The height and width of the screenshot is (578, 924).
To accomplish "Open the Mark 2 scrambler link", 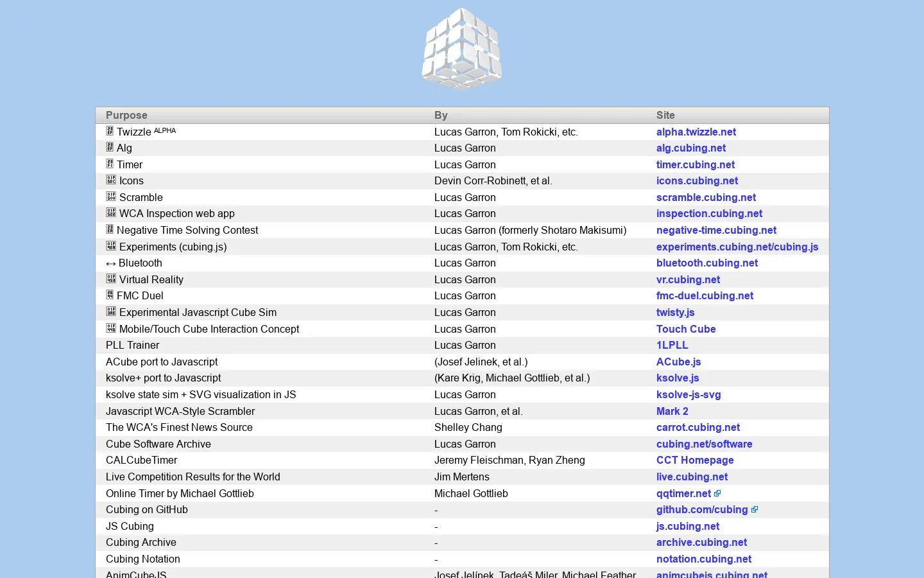I will pyautogui.click(x=672, y=411).
